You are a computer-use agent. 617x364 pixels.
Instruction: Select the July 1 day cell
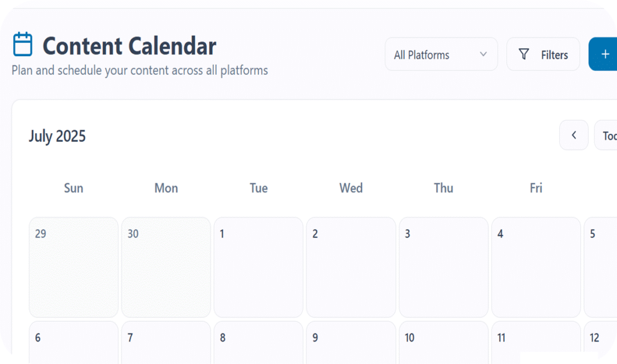pos(258,267)
